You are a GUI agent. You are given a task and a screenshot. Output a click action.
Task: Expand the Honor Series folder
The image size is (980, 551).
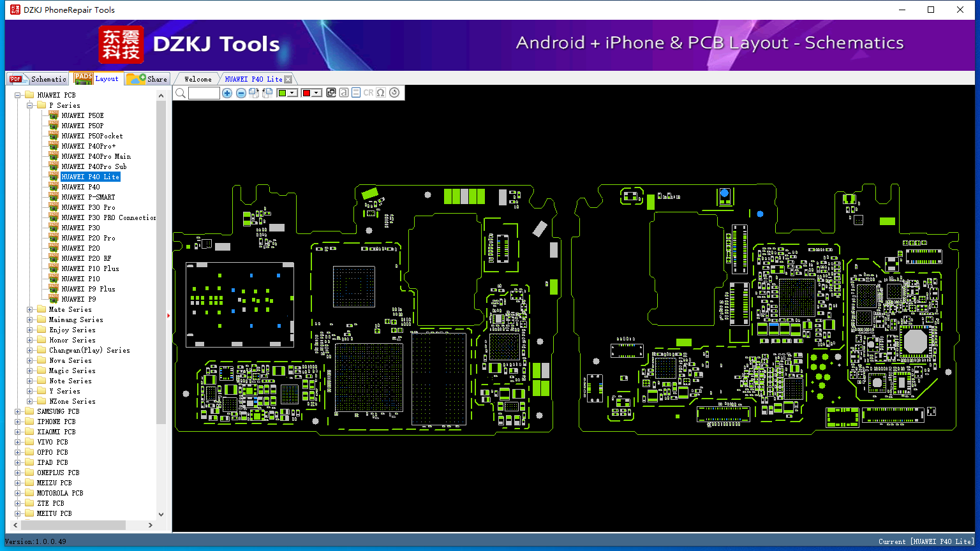(x=30, y=340)
